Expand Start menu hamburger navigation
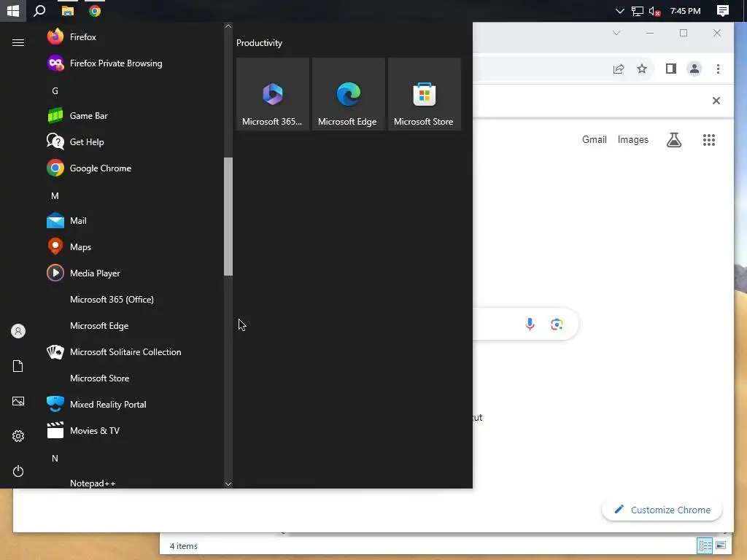Image resolution: width=747 pixels, height=560 pixels. (x=18, y=43)
